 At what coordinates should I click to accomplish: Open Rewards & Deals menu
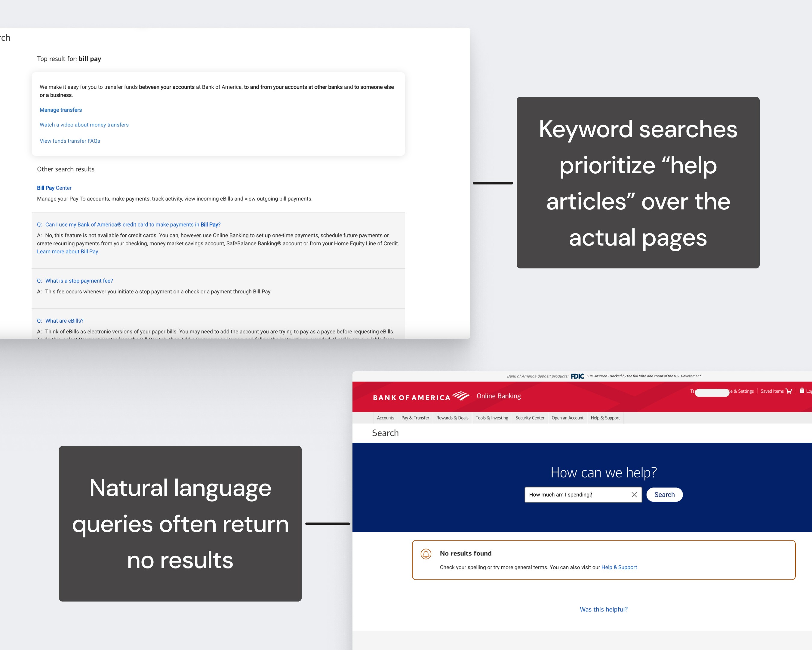tap(452, 418)
